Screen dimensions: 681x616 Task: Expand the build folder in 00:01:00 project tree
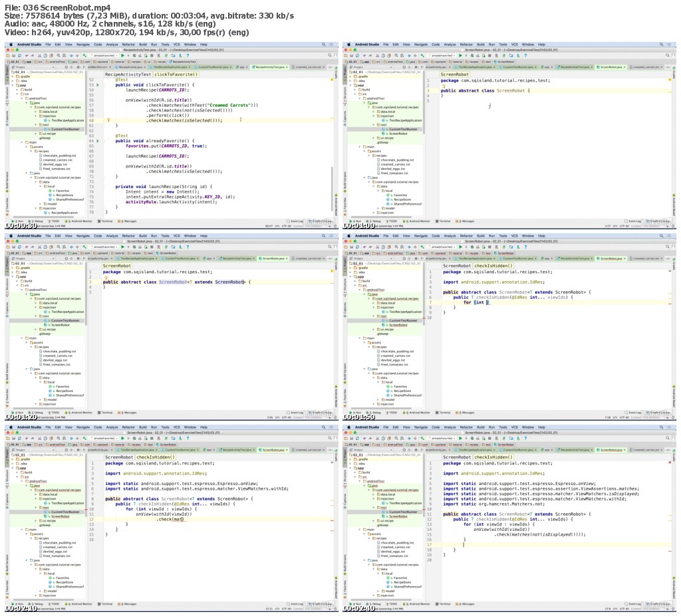(356, 90)
